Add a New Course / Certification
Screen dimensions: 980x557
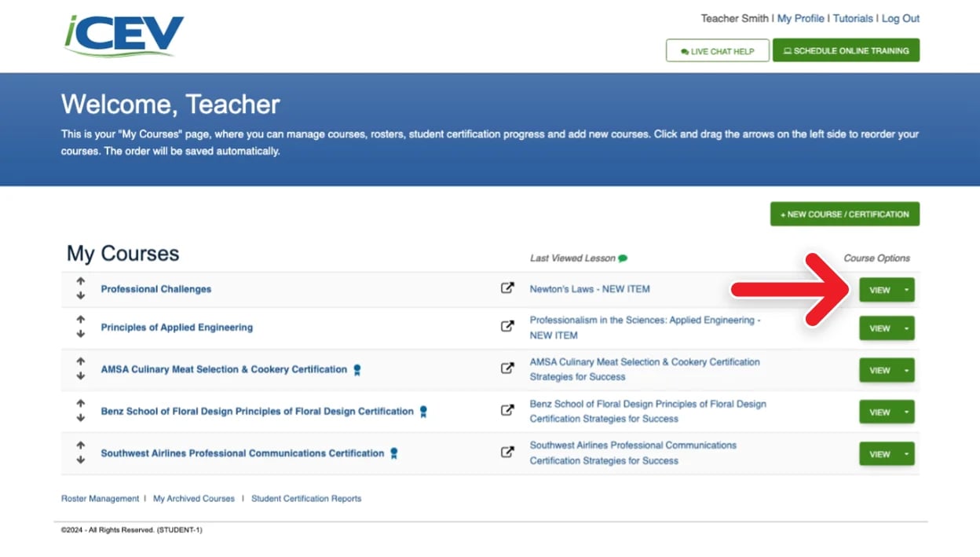845,214
